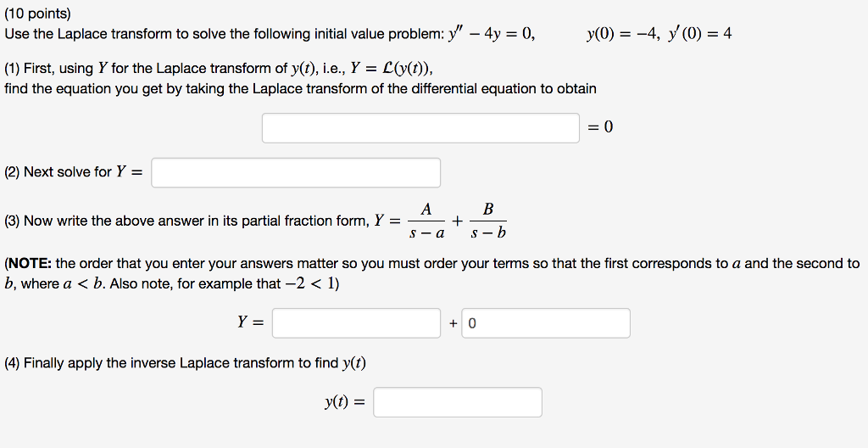Click the B over s − b fraction
Image resolution: width=868 pixels, height=448 pixels.
487,221
